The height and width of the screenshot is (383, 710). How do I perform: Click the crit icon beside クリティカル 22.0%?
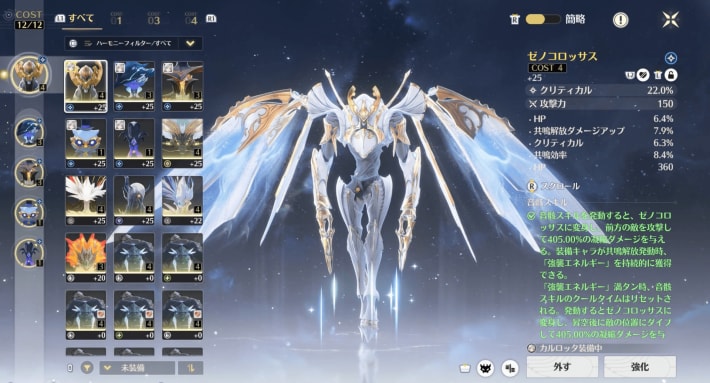coord(533,90)
